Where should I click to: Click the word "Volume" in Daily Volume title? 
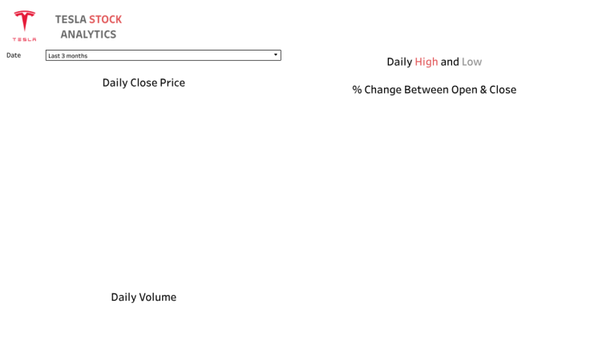point(157,297)
